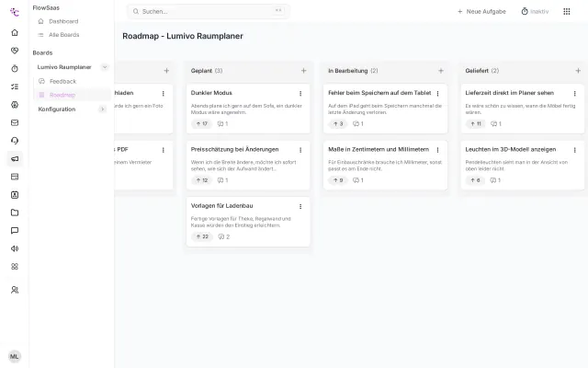
Task: Open the home icon in left rail
Action: (15, 33)
